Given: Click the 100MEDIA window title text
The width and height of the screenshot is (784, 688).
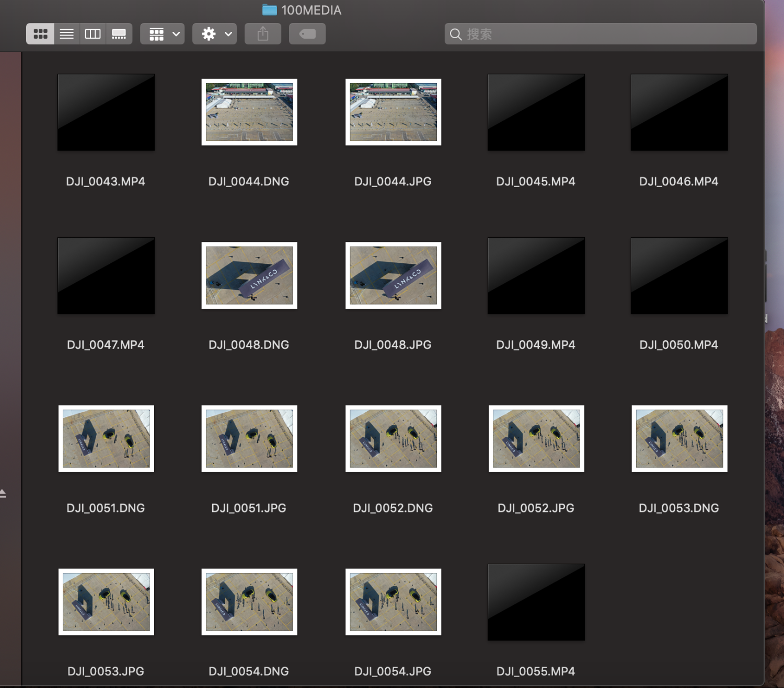Looking at the screenshot, I should 311,10.
